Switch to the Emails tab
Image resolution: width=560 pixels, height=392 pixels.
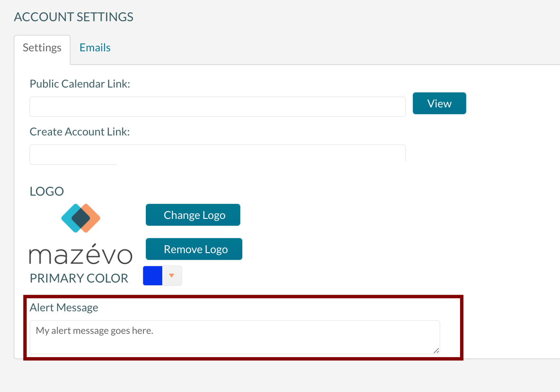[95, 47]
